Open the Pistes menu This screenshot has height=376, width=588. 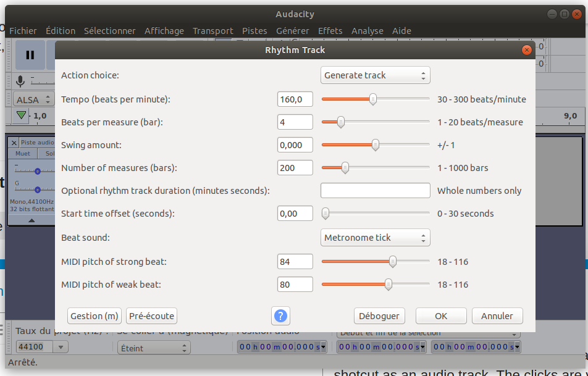pyautogui.click(x=254, y=31)
